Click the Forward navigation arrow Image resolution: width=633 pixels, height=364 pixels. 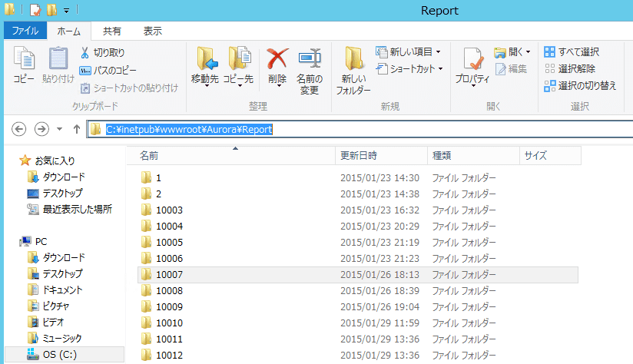41,129
